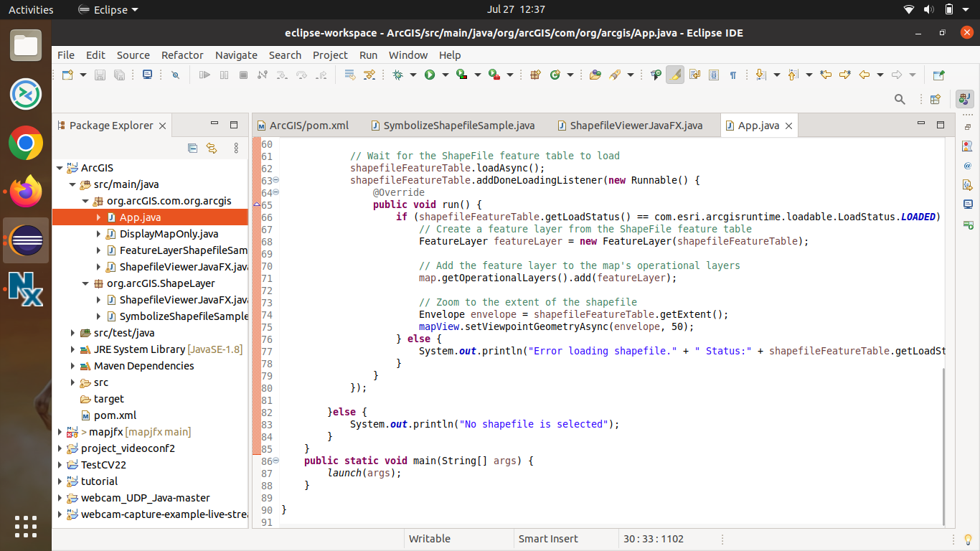This screenshot has height=551, width=980.
Task: Click the green Run button icon
Action: coord(429,75)
